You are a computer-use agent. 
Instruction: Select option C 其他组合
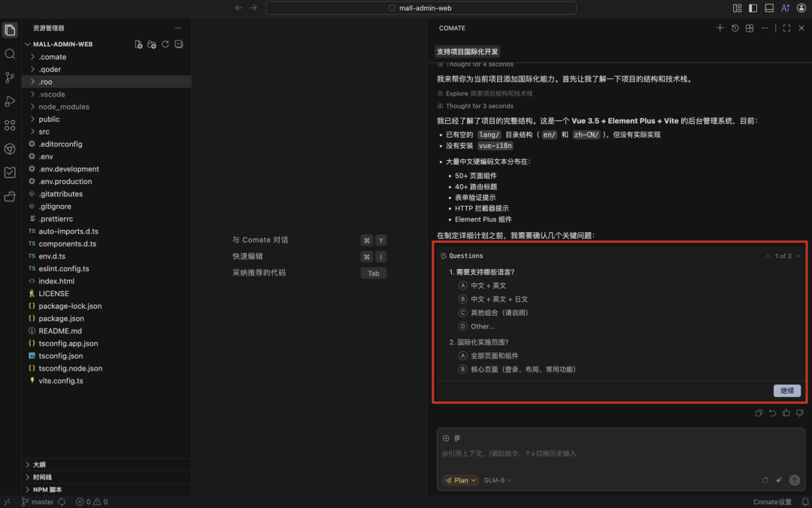point(493,313)
